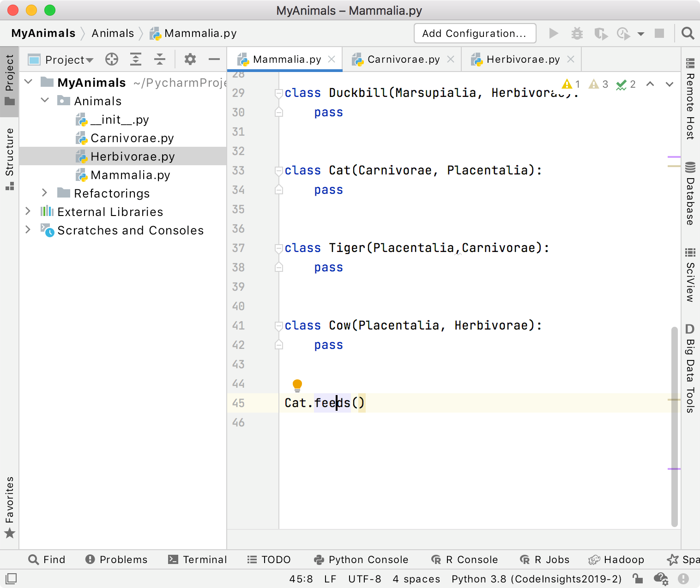Open Project panel gear settings

click(x=190, y=59)
